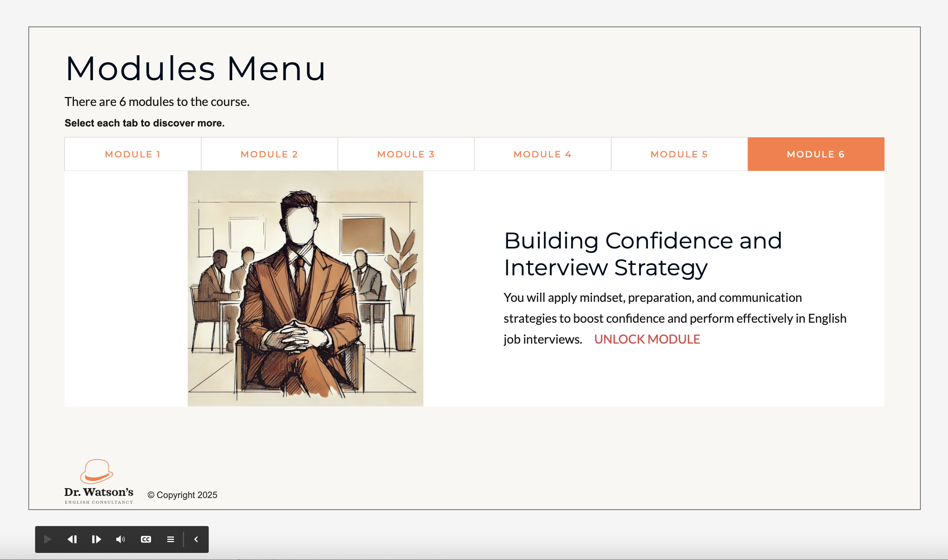Image resolution: width=948 pixels, height=560 pixels.
Task: Select the Module 3 tab
Action: click(406, 154)
